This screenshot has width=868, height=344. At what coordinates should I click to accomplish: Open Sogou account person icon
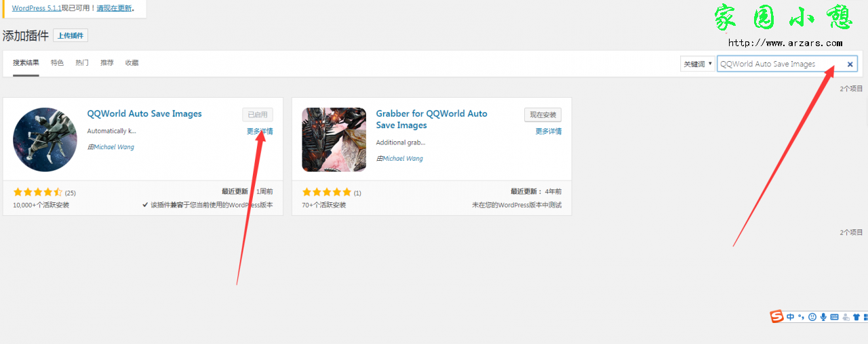(x=845, y=317)
